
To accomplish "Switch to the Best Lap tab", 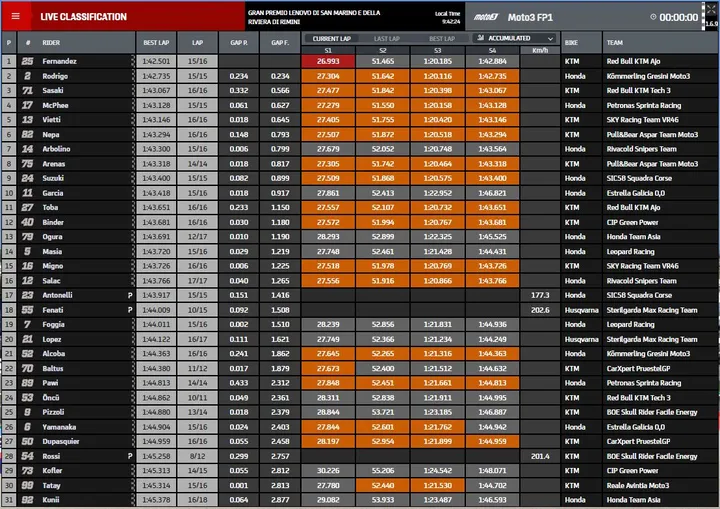I will coord(442,39).
